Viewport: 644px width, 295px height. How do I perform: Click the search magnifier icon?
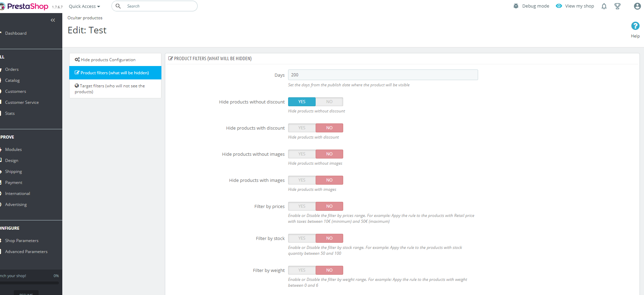click(x=118, y=6)
